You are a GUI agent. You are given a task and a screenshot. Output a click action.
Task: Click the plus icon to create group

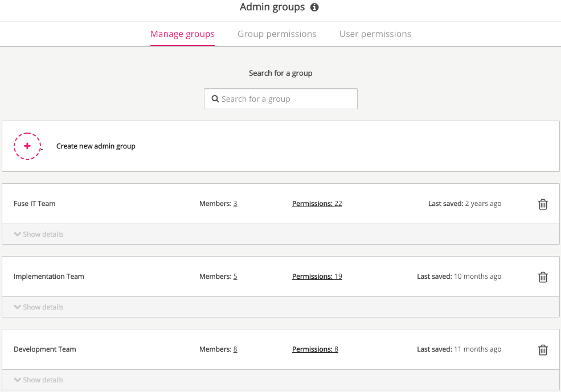(x=27, y=146)
